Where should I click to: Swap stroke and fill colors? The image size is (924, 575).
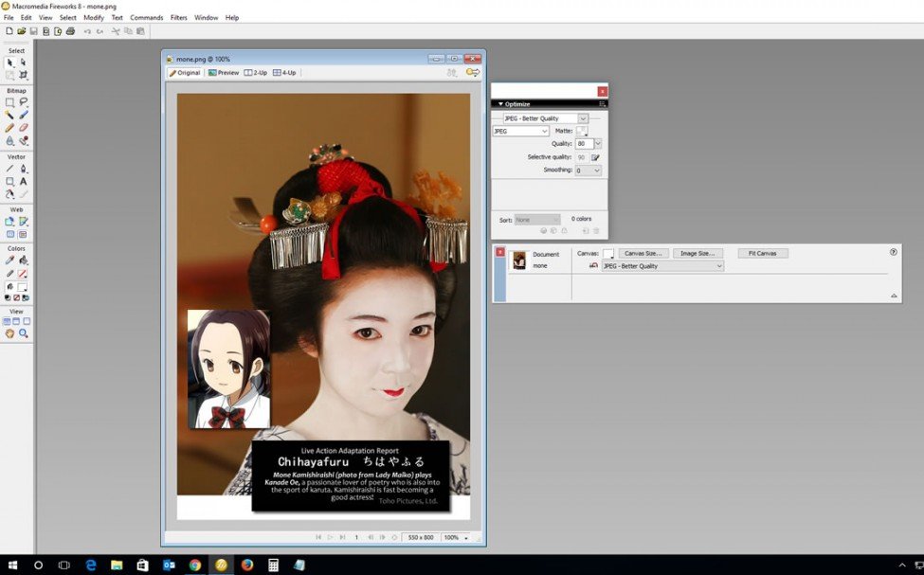[x=26, y=298]
